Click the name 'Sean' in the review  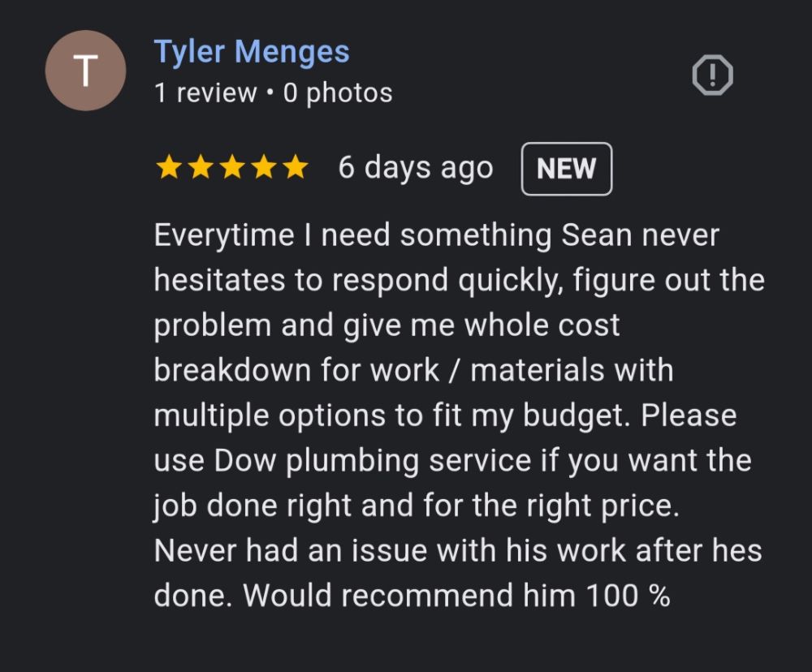597,235
